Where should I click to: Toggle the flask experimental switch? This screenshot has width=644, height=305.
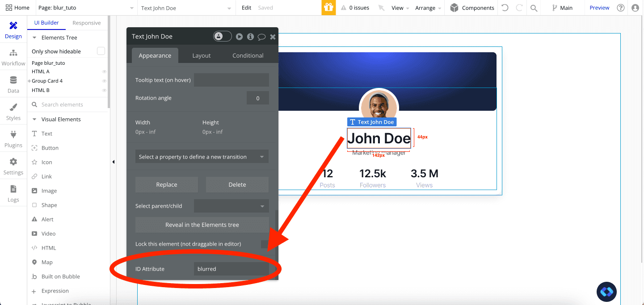223,37
